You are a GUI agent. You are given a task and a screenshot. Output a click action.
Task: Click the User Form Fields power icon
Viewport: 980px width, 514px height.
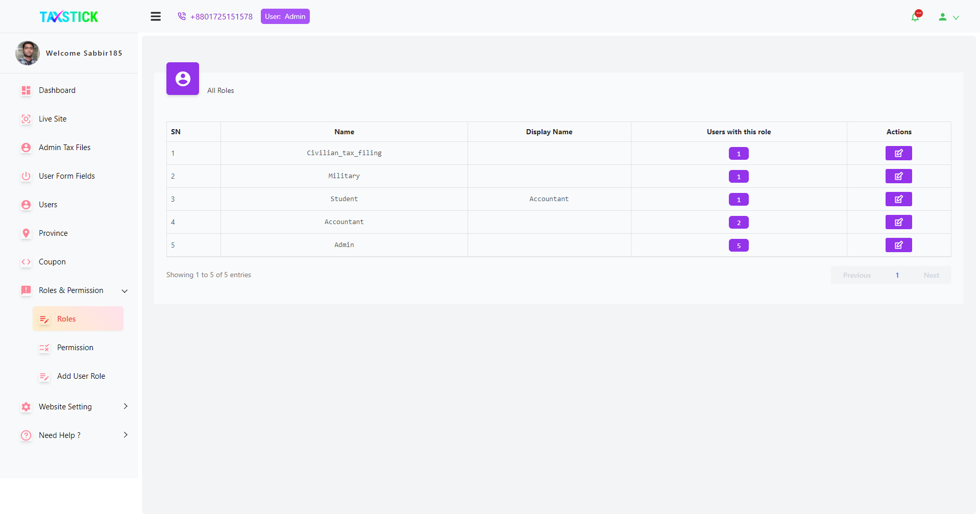[x=26, y=176]
